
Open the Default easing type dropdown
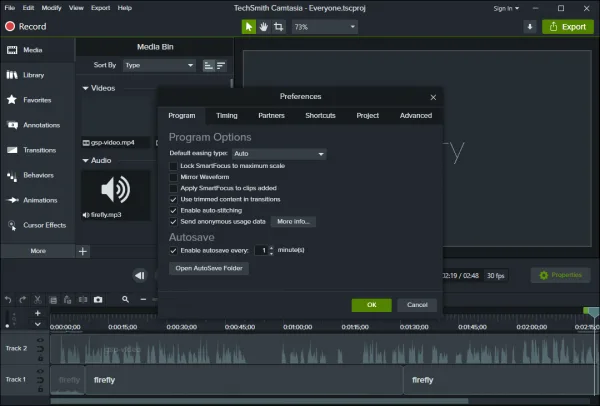point(279,154)
